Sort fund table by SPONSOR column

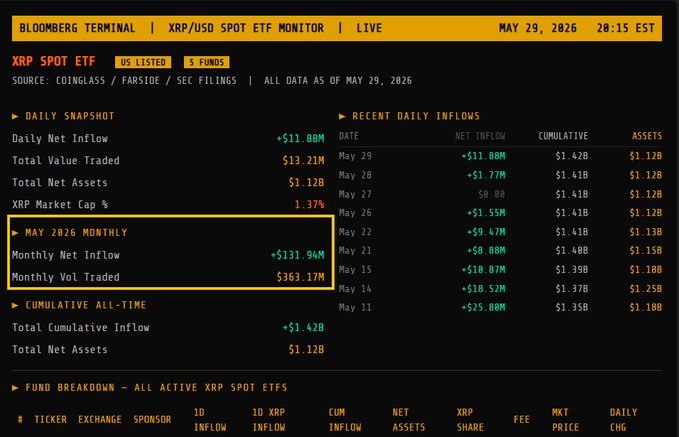click(x=152, y=420)
